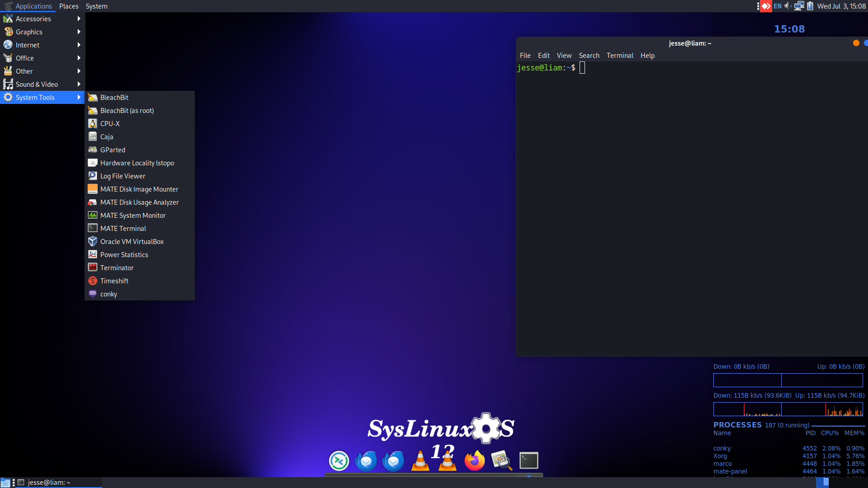This screenshot has height=488, width=868.
Task: Launch BleachBit from System Tools
Action: (140, 98)
